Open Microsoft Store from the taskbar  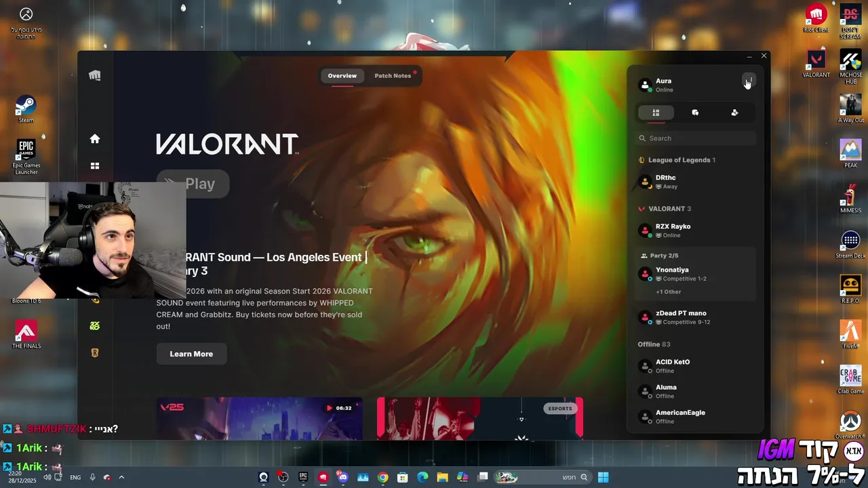pyautogui.click(x=403, y=477)
